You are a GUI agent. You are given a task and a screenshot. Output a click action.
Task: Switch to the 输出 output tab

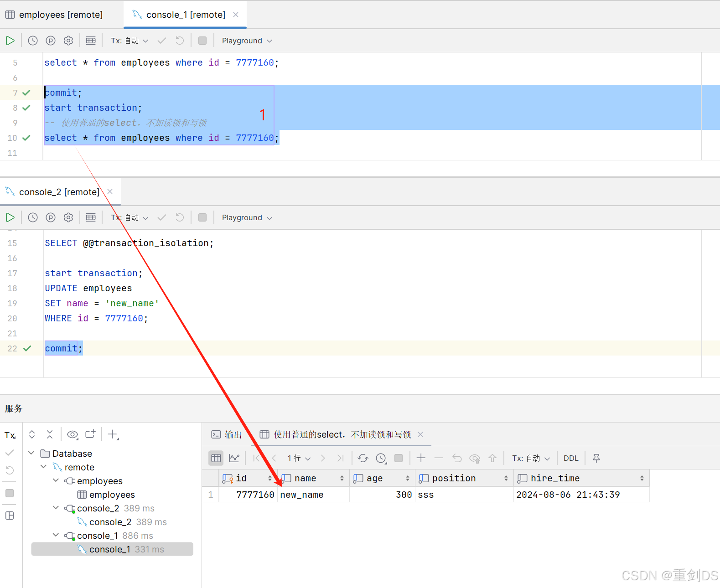point(226,434)
